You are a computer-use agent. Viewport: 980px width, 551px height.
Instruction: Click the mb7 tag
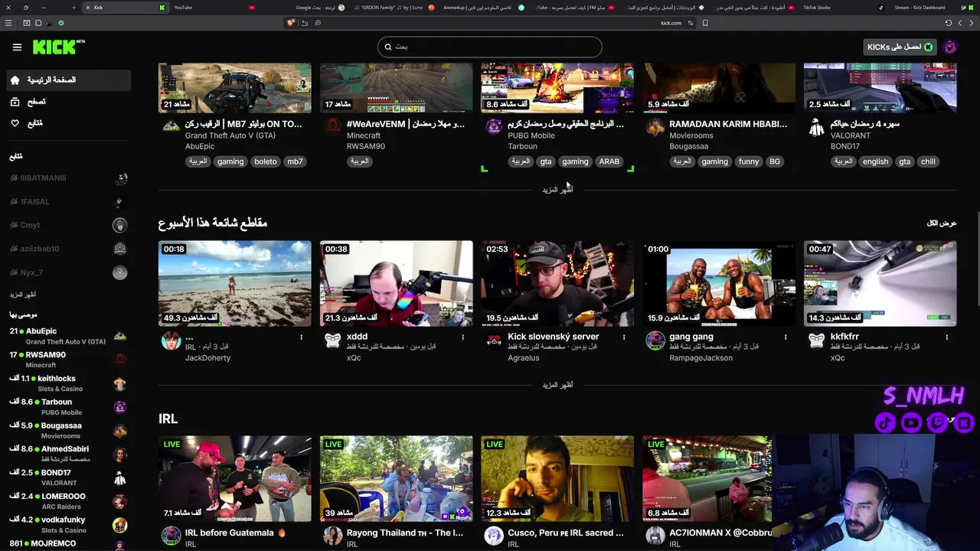(295, 161)
